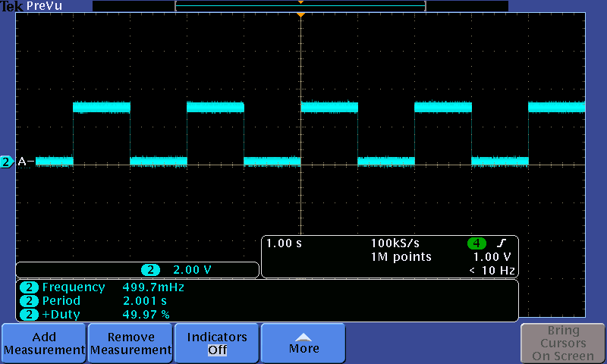The width and height of the screenshot is (607, 364).
Task: Click the 100kS/s sample rate readout
Action: pyautogui.click(x=395, y=243)
